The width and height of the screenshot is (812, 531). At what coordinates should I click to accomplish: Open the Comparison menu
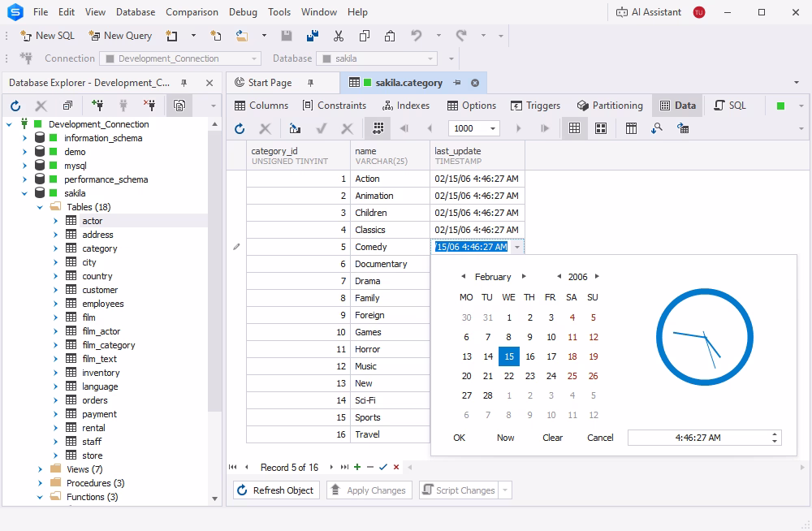click(192, 12)
